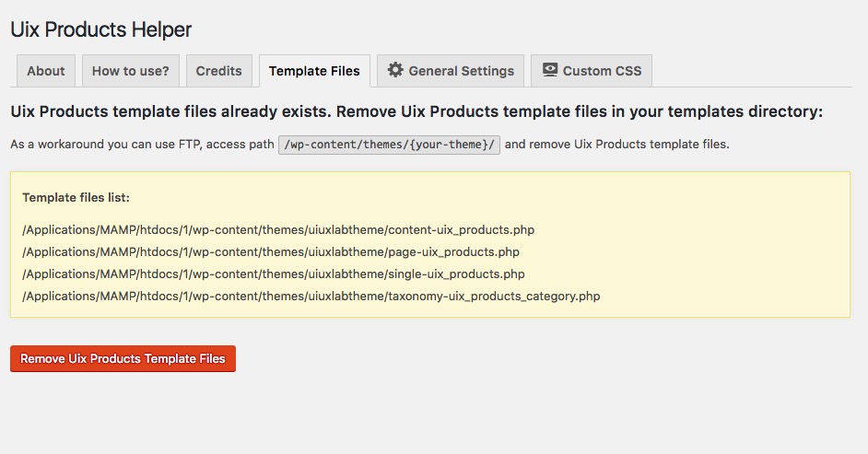Click the single-uix_products.php file path
The width and height of the screenshot is (868, 454).
(274, 274)
